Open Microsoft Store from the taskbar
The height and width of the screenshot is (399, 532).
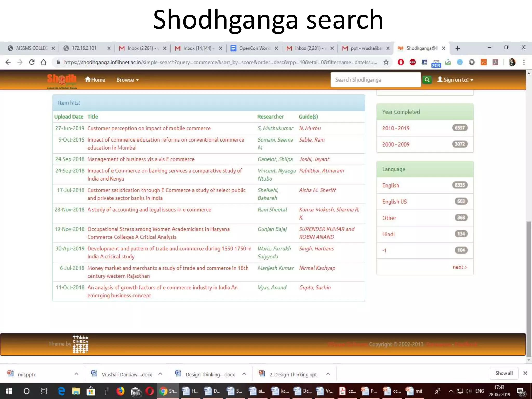coord(91,391)
